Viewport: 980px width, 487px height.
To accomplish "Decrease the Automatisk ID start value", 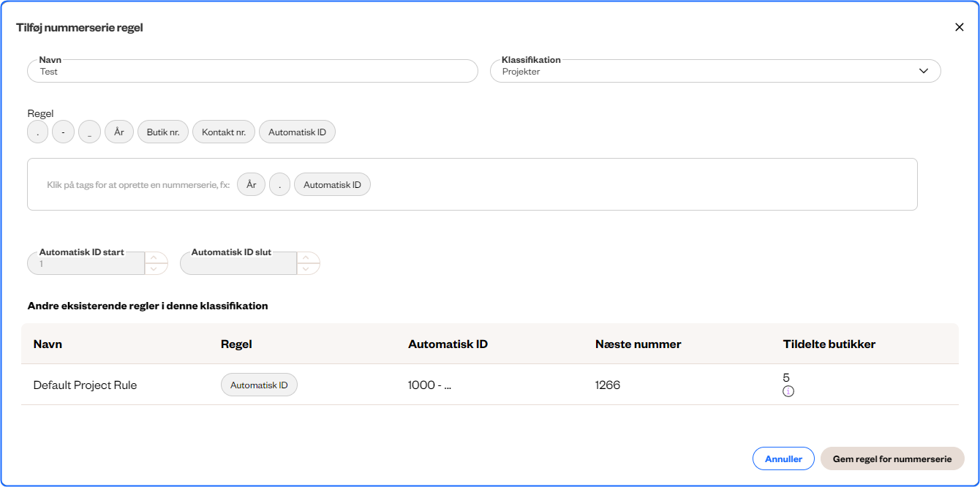I will pyautogui.click(x=154, y=269).
